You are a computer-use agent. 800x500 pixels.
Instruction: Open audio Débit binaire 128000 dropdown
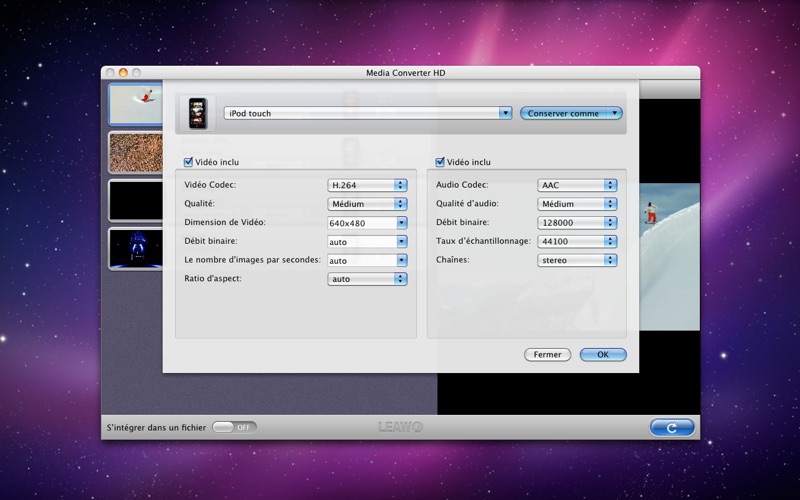pyautogui.click(x=577, y=223)
